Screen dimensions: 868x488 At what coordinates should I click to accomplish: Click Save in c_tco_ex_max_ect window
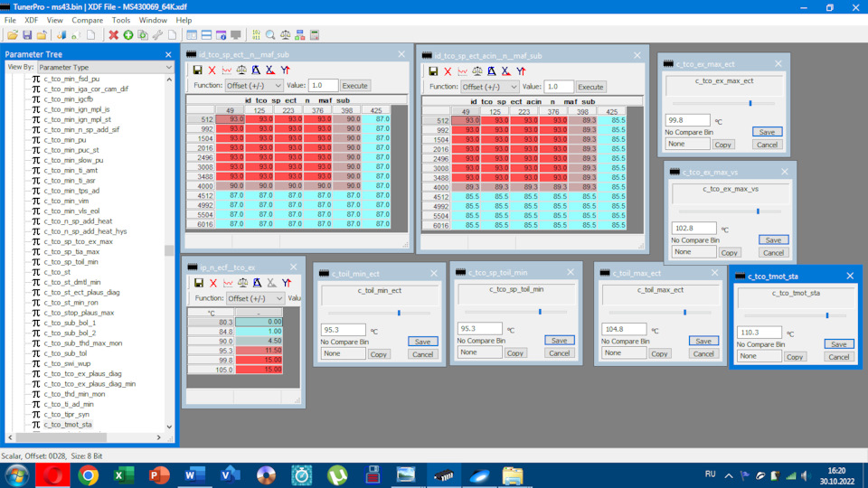(767, 132)
